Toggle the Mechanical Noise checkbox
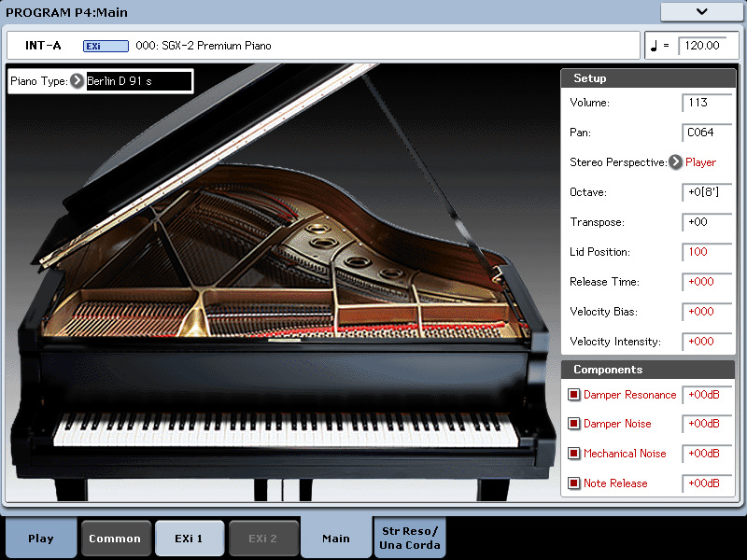 574,454
